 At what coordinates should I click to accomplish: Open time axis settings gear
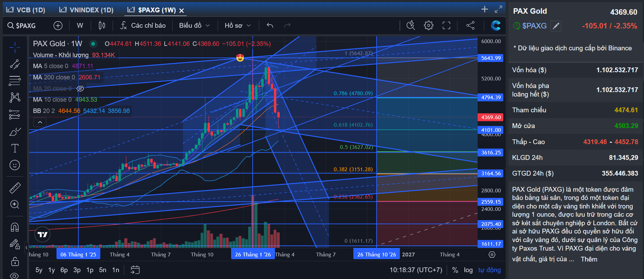tap(492, 255)
